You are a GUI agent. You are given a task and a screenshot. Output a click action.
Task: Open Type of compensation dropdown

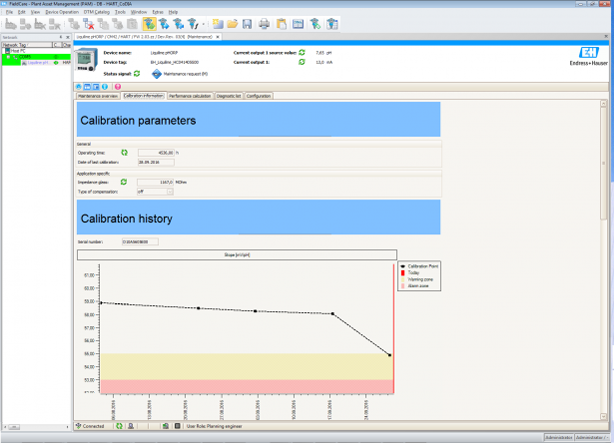170,192
